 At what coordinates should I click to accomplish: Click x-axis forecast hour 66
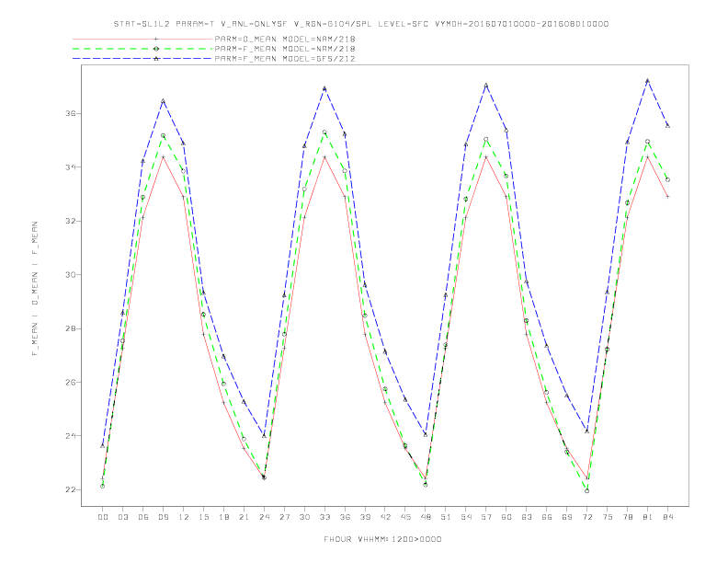(547, 517)
